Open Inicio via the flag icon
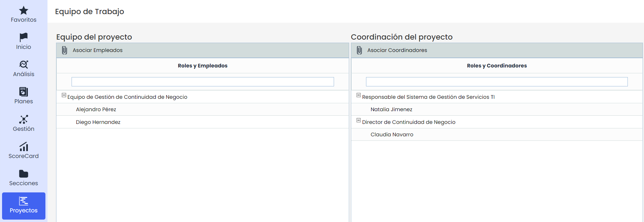Screen dimensions: 644x222 (23, 37)
